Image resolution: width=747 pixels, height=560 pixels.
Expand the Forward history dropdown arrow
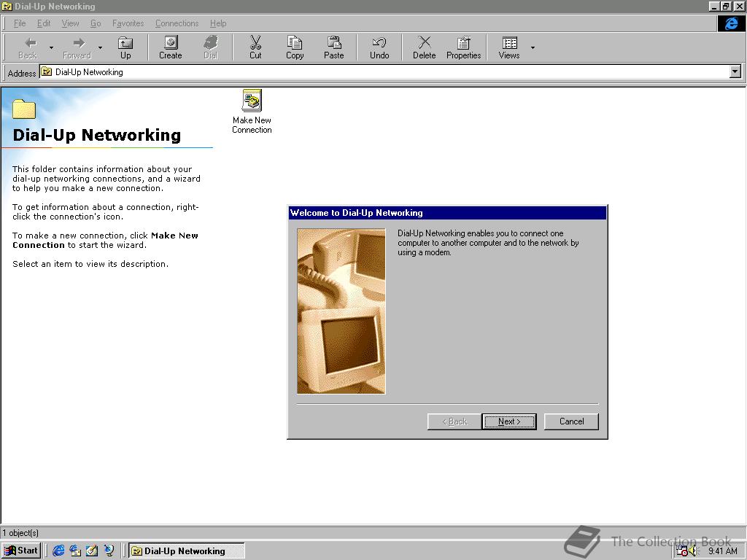(100, 47)
